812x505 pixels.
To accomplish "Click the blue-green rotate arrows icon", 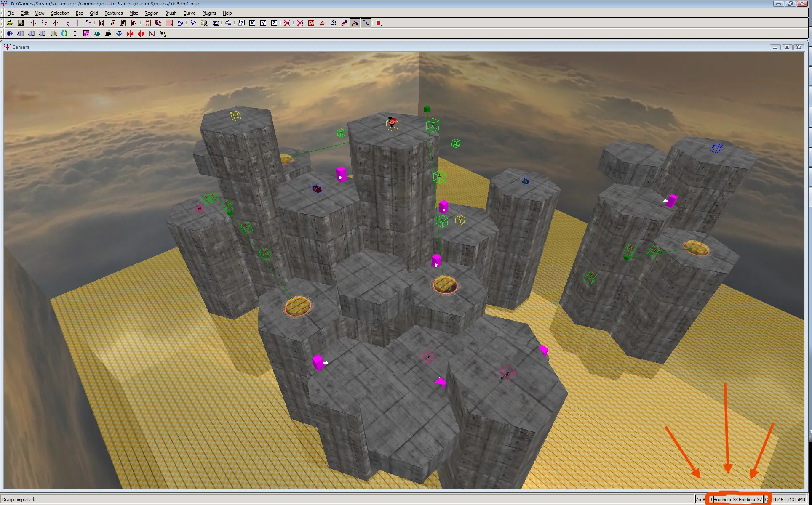I will [x=64, y=34].
